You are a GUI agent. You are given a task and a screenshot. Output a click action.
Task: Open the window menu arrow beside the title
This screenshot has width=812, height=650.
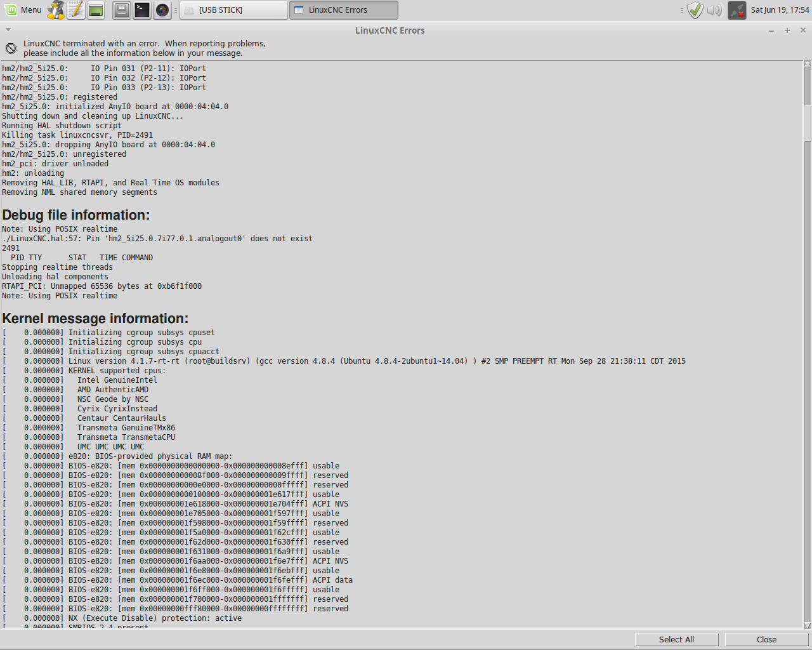pyautogui.click(x=8, y=30)
